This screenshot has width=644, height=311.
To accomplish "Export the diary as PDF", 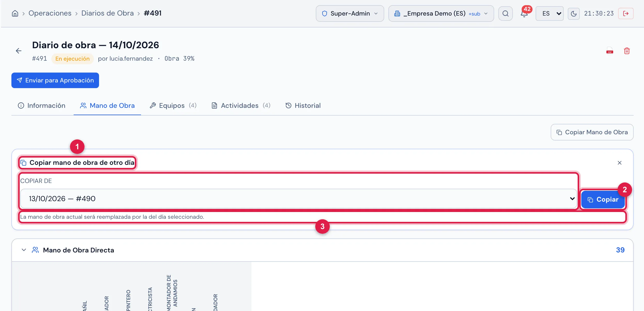I will (610, 51).
